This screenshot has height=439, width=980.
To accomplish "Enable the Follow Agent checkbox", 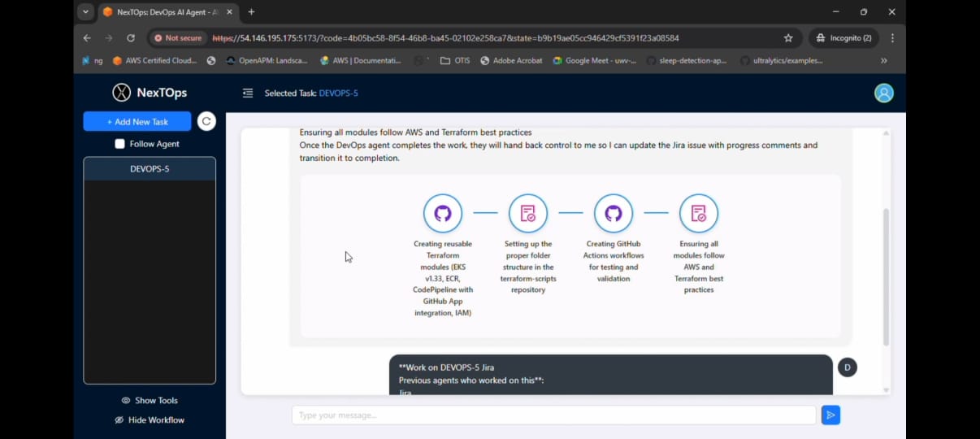I will (120, 144).
